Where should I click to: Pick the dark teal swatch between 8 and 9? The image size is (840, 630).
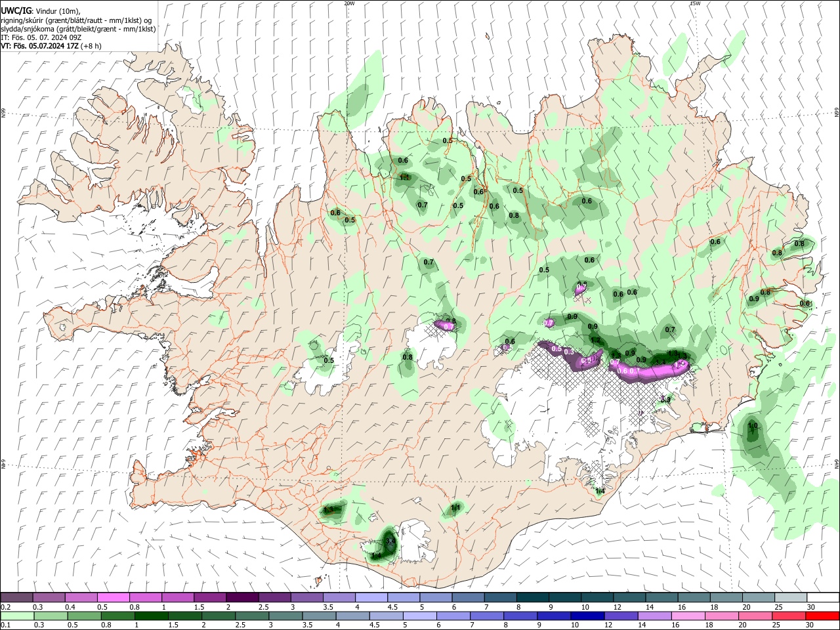pos(533,597)
